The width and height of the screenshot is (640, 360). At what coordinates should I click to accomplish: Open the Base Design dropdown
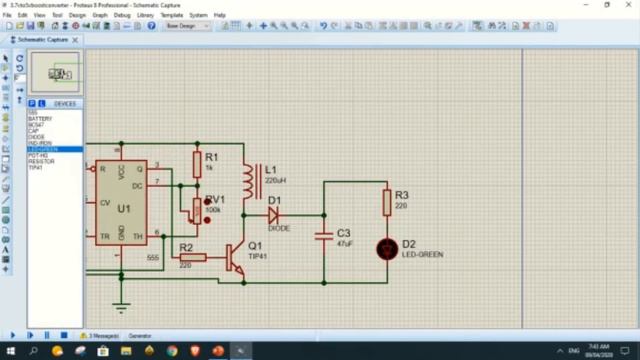click(x=187, y=26)
